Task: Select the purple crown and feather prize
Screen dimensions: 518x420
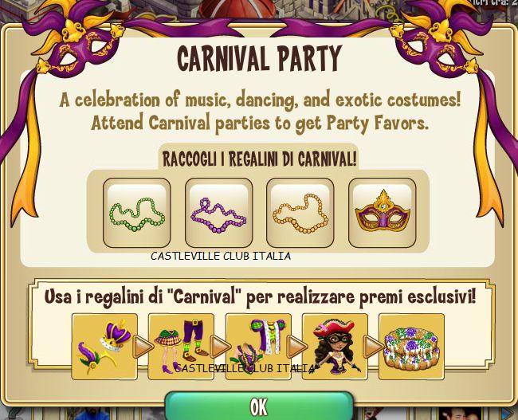Action: coord(104,347)
